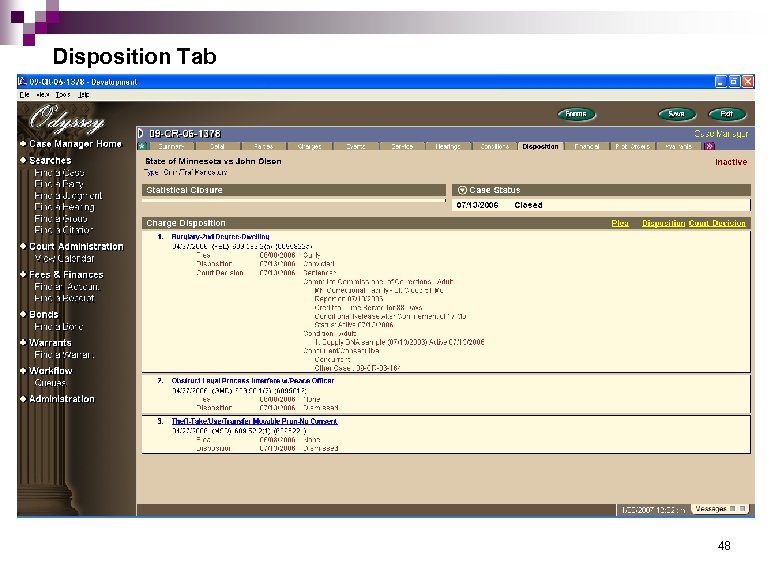The image size is (778, 569).
Task: Open Queues under Workflow
Action: tap(50, 382)
